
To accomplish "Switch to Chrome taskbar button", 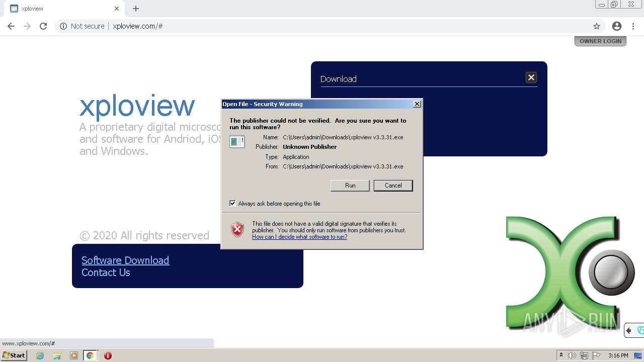I will coord(90,355).
